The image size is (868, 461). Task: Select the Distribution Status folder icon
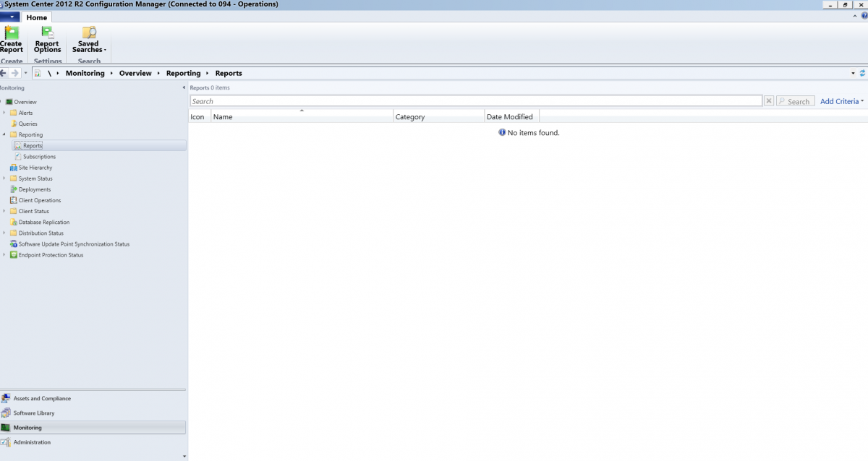[13, 233]
